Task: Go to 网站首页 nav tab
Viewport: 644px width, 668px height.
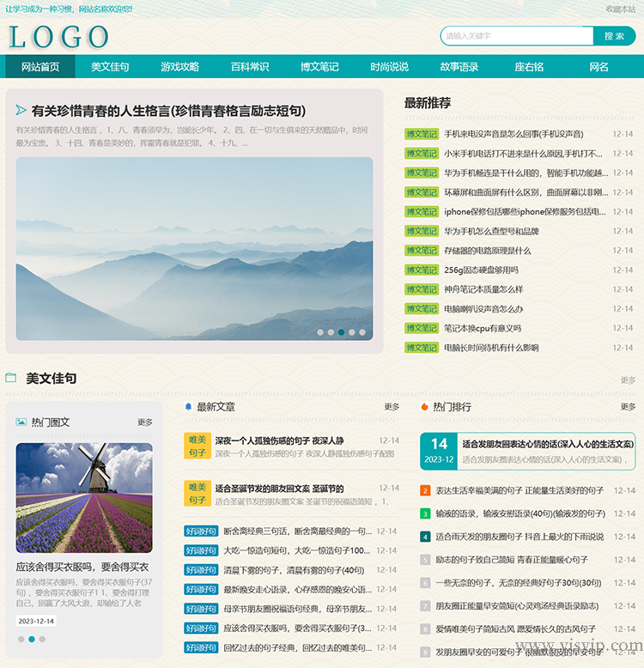Action: 40,66
